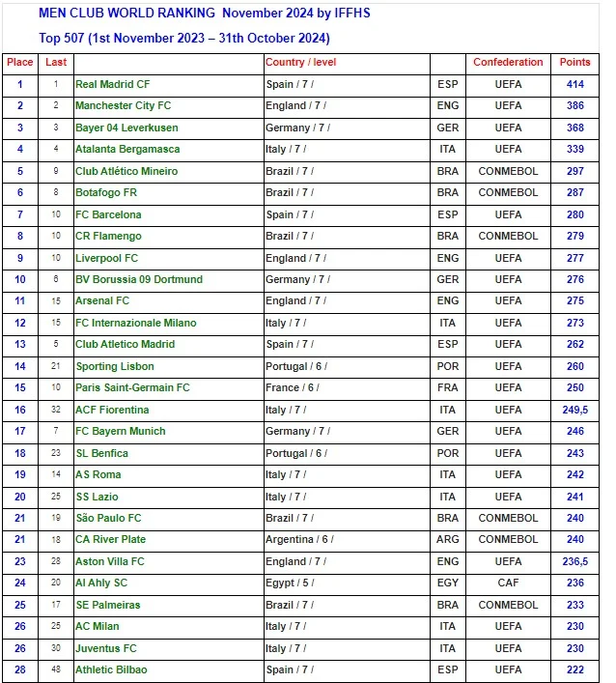Screen dimensions: 616x683
Task: Select the Confederation column header
Action: click(508, 62)
